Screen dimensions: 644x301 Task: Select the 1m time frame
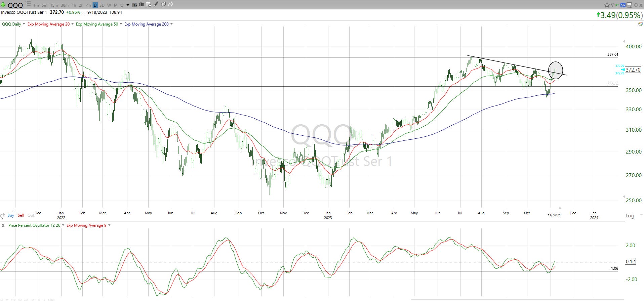[36, 5]
